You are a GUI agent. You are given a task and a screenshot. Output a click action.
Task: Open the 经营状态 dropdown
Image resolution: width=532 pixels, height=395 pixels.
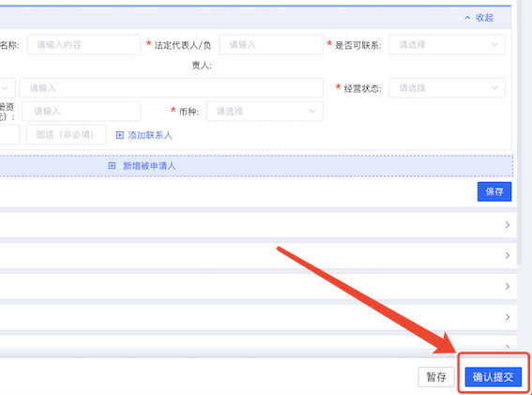pyautogui.click(x=447, y=88)
